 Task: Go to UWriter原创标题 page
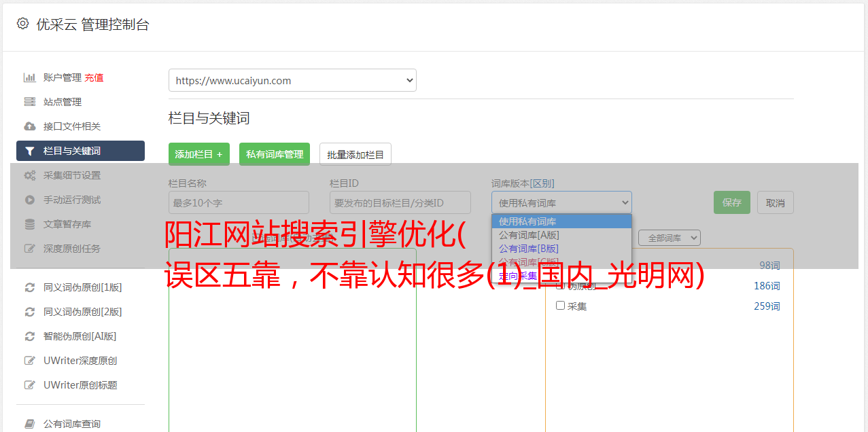80,385
